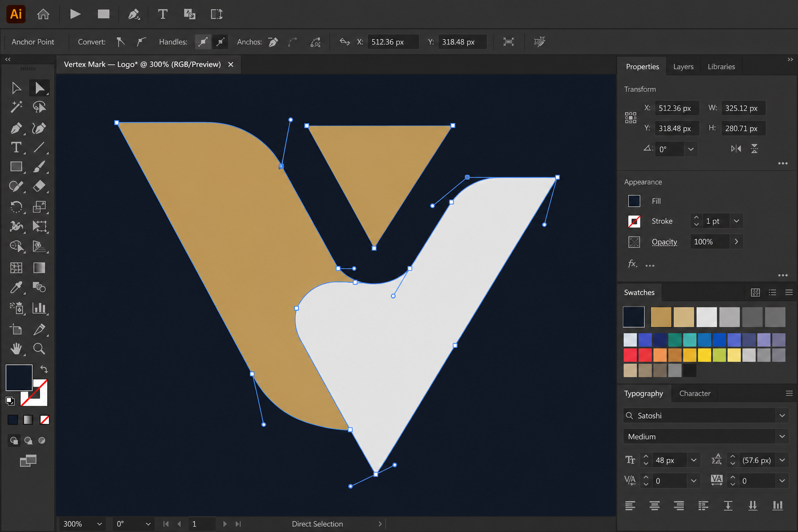798x532 pixels.
Task: Click the Selection tool arrow
Action: coord(16,88)
